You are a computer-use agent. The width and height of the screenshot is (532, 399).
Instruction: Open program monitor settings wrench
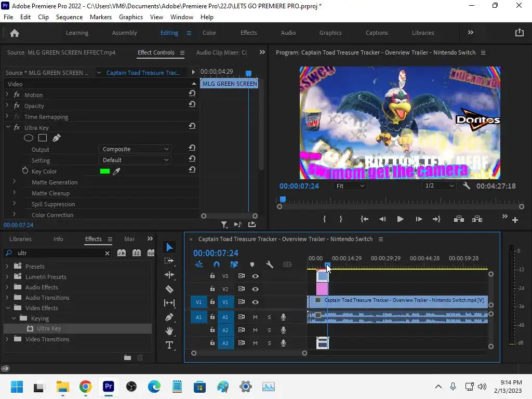pyautogui.click(x=467, y=185)
